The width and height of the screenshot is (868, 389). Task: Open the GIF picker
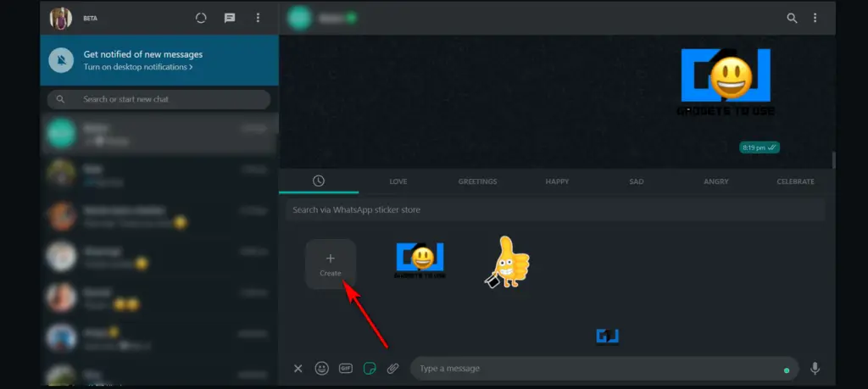click(x=346, y=369)
